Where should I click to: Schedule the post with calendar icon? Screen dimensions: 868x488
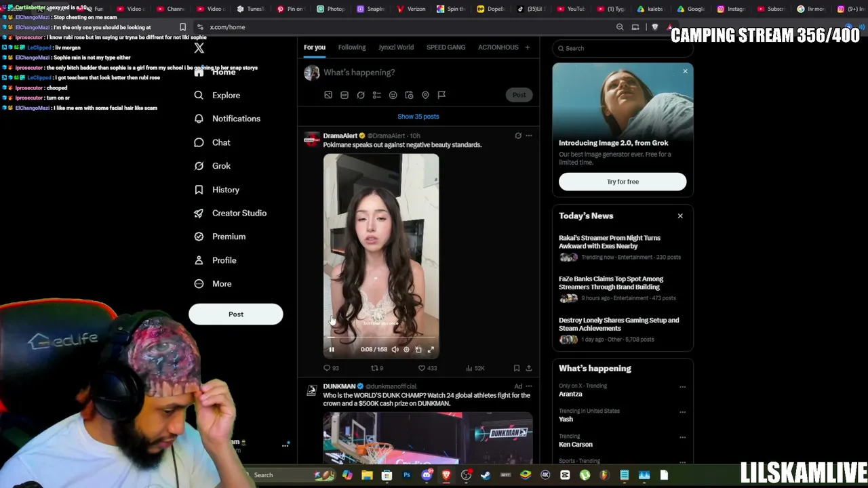(409, 95)
